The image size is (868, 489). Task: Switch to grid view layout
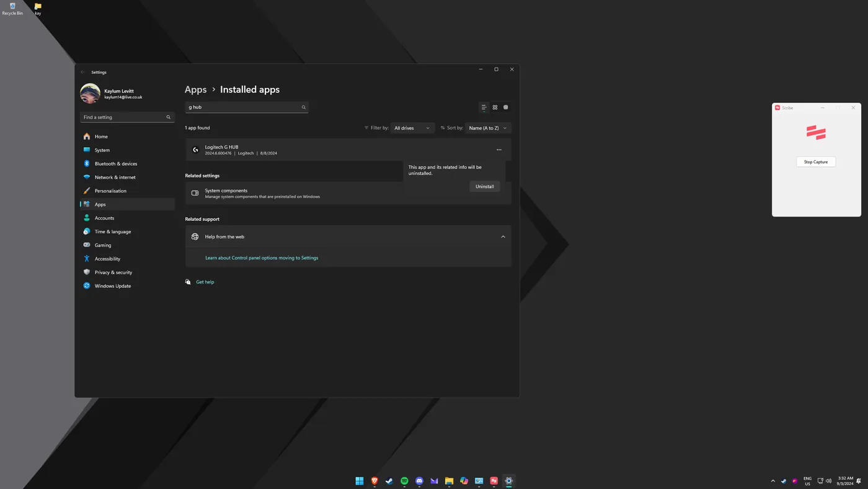(495, 107)
